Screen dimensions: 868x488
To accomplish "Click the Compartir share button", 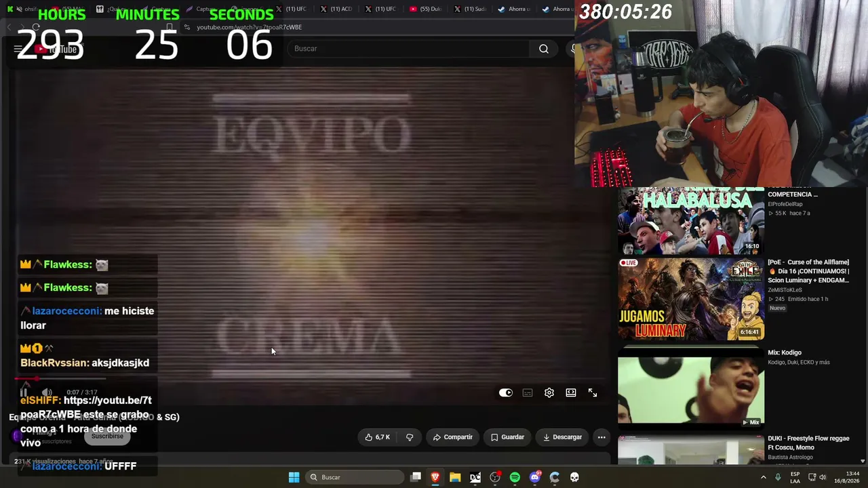I will [x=452, y=437].
